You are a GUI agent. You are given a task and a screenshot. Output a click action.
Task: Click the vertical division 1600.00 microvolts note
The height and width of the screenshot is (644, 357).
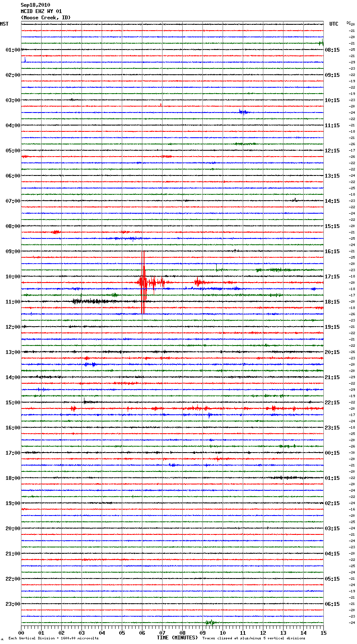tap(54, 639)
